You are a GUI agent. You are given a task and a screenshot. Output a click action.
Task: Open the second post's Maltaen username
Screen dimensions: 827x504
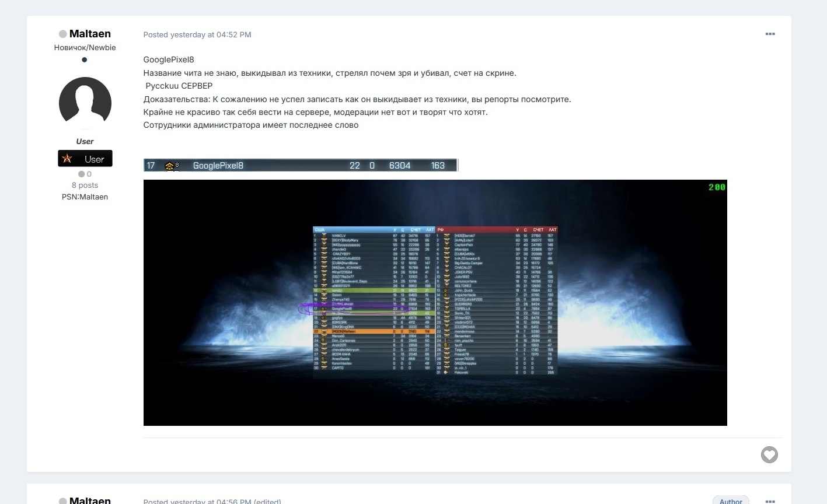(x=90, y=501)
